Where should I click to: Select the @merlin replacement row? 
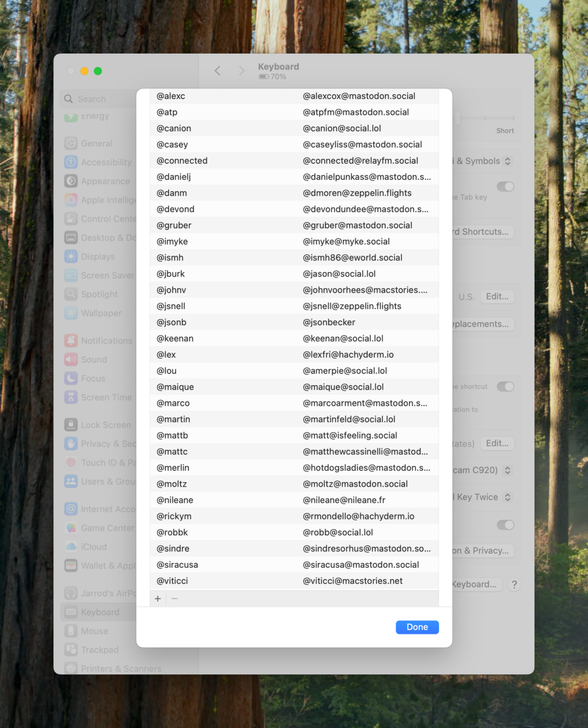(294, 468)
